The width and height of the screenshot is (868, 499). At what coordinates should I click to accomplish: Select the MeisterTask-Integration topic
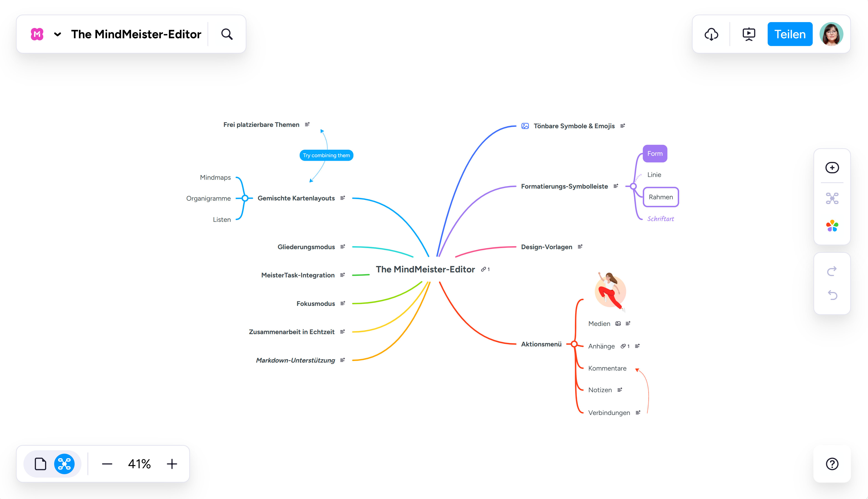pyautogui.click(x=298, y=275)
